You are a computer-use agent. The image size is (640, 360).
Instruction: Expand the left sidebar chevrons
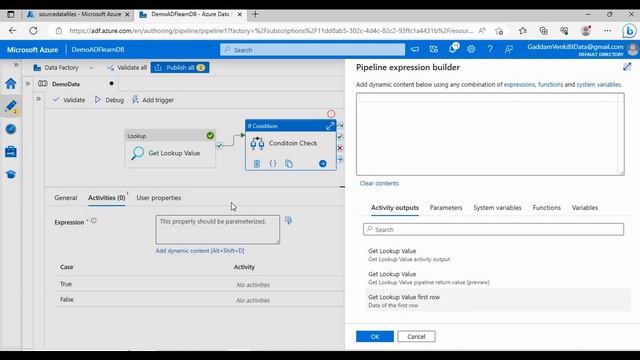[16, 65]
